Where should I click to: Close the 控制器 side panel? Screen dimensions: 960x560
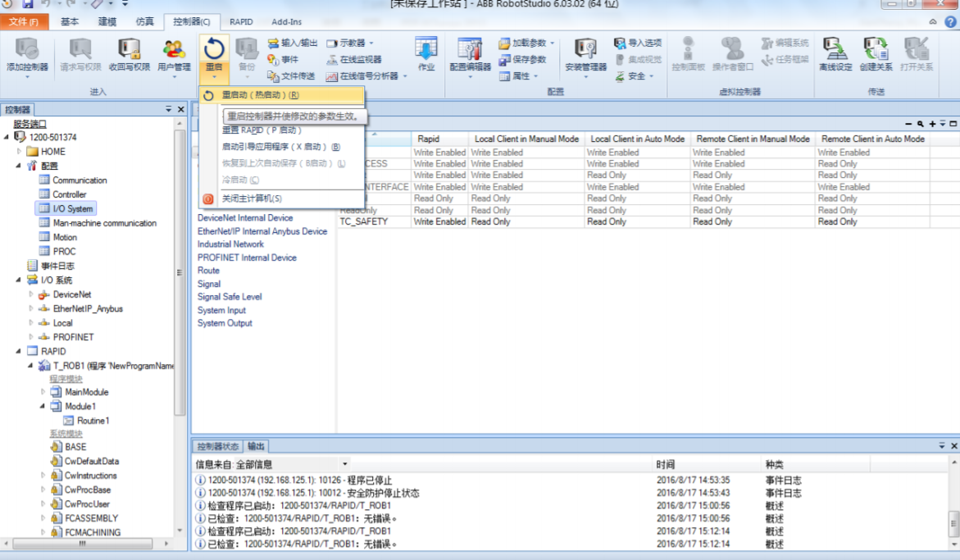[x=180, y=109]
